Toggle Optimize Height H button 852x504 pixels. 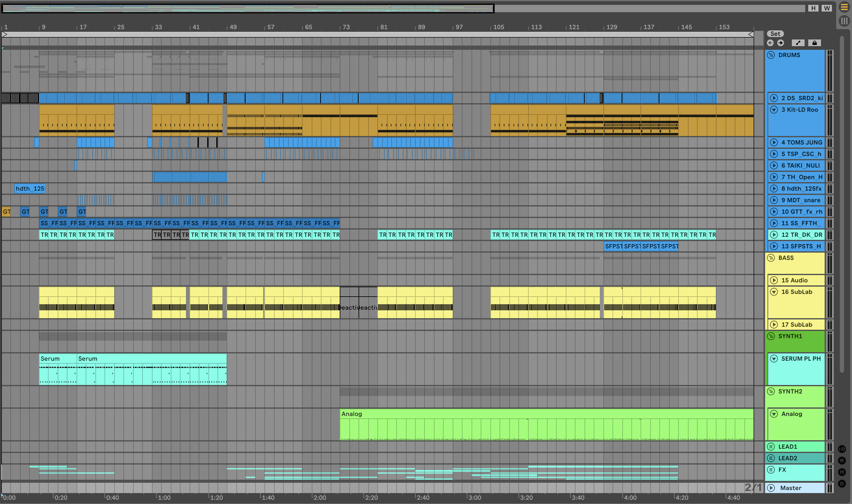click(813, 8)
